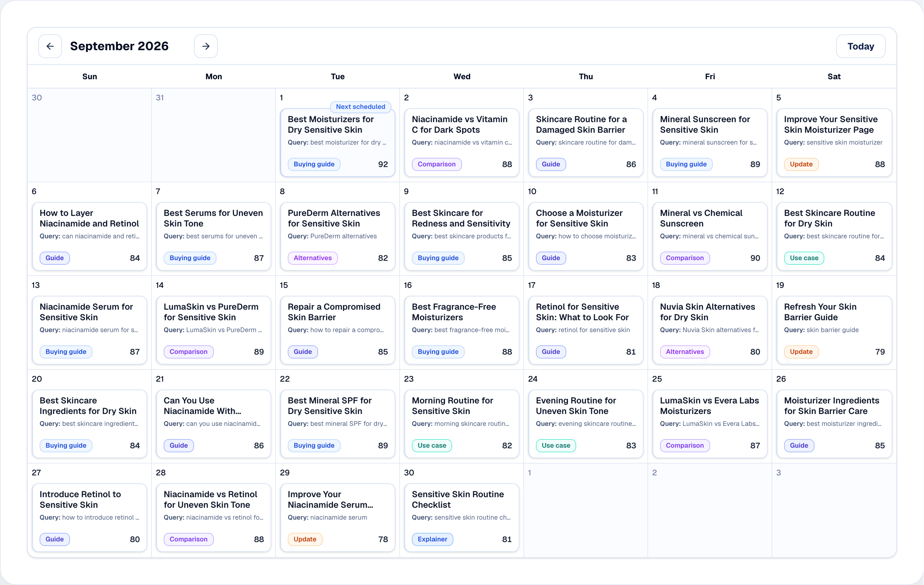Click Update tag on Refresh Your Skin Barrier Guide

(801, 352)
